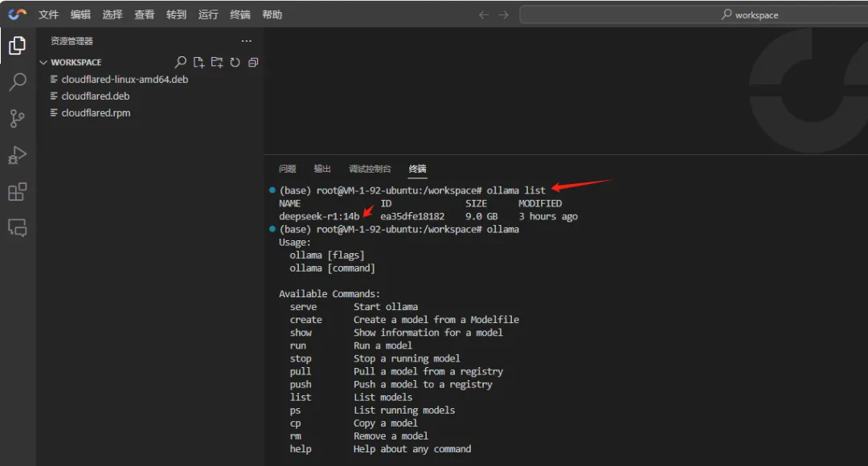Switch to the 问题 panel tab
Viewport: 868px width, 466px height.
(287, 169)
